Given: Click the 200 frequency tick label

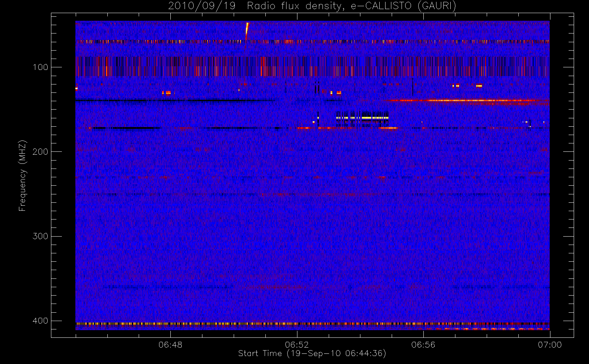Looking at the screenshot, I should pos(40,151).
